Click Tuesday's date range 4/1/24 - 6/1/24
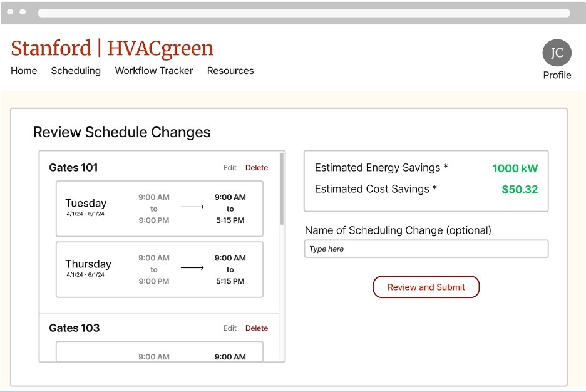The image size is (586, 392). (x=86, y=214)
